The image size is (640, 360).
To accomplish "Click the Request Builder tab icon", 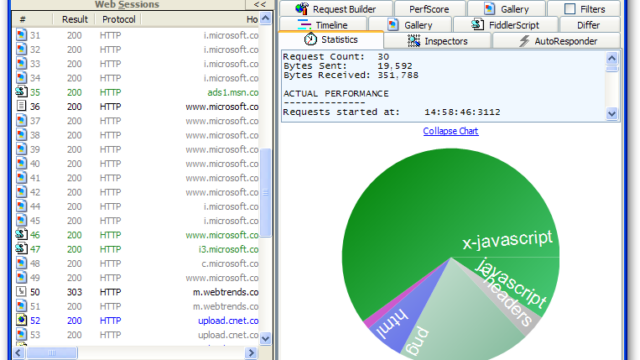I will 302,8.
